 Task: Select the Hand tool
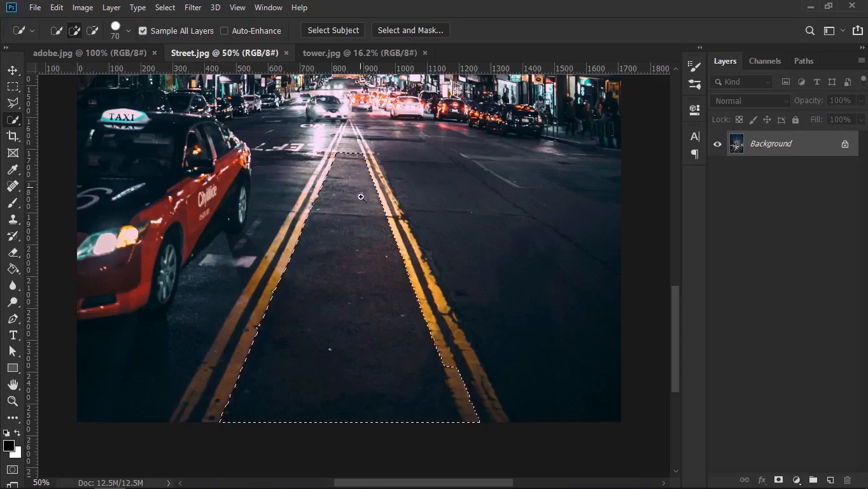pyautogui.click(x=13, y=385)
